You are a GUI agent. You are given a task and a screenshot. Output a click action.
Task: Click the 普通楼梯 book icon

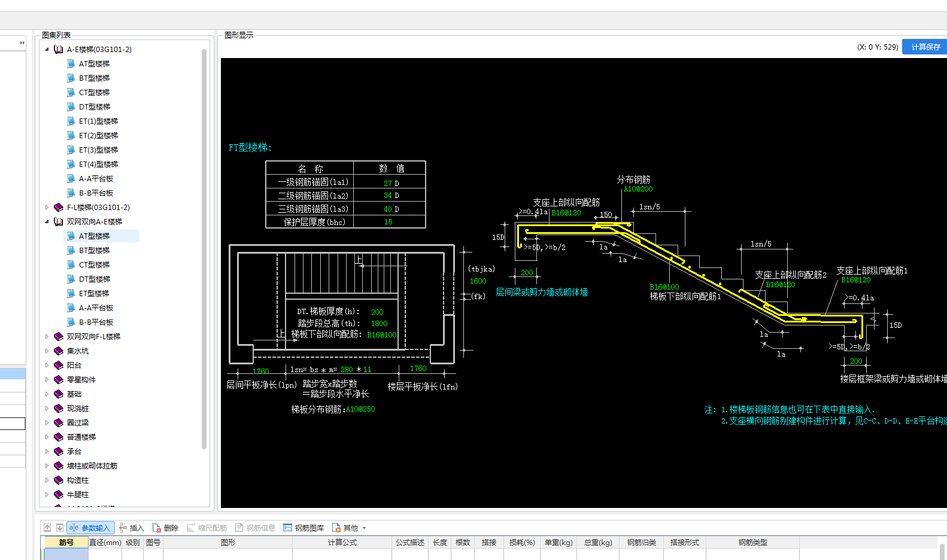pyautogui.click(x=59, y=437)
